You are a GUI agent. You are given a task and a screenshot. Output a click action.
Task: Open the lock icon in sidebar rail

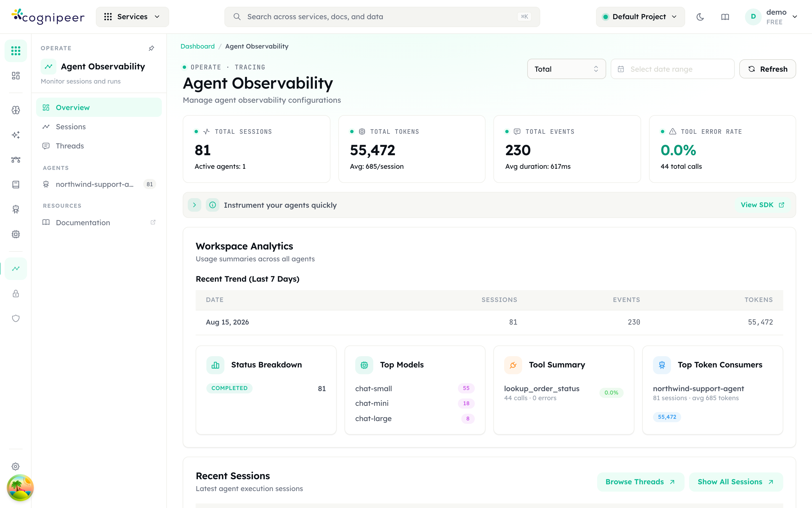(x=16, y=294)
